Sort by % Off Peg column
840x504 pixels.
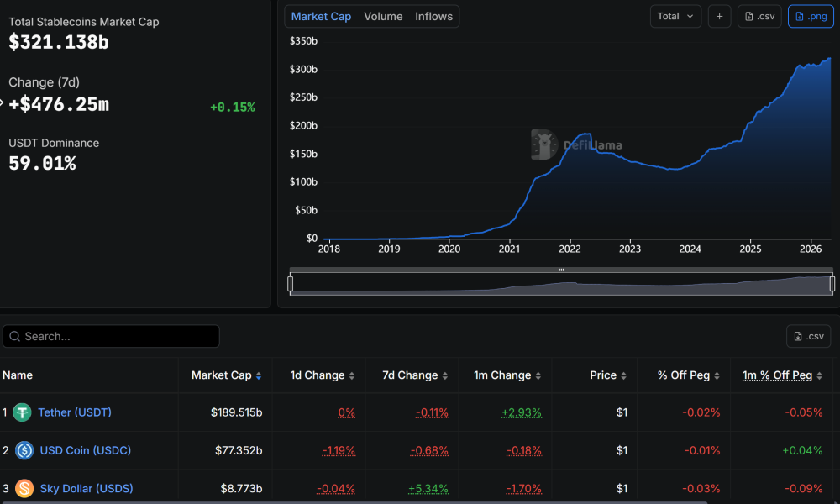click(x=689, y=375)
